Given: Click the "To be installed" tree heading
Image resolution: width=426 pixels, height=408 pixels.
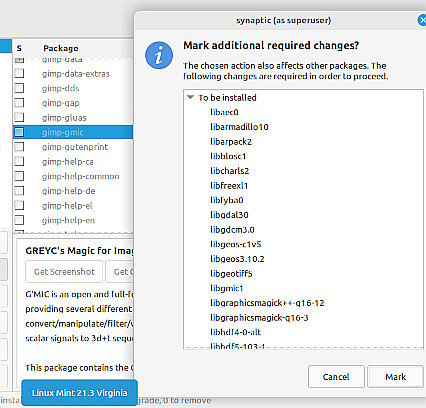Looking at the screenshot, I should pyautogui.click(x=227, y=98).
